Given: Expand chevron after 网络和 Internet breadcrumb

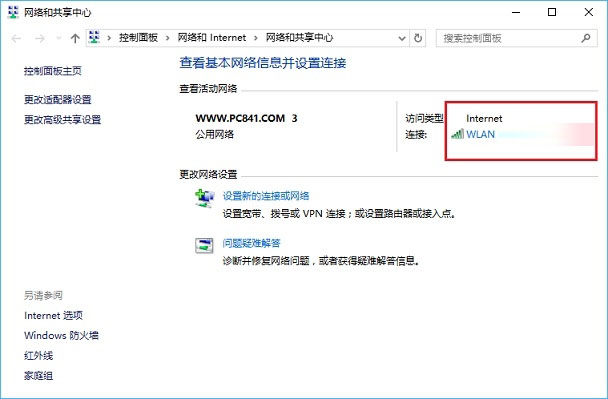Looking at the screenshot, I should 256,38.
